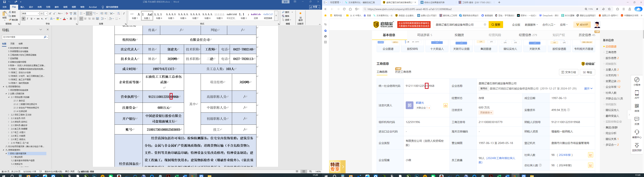Go to the browser home page icon

click(350, 9)
